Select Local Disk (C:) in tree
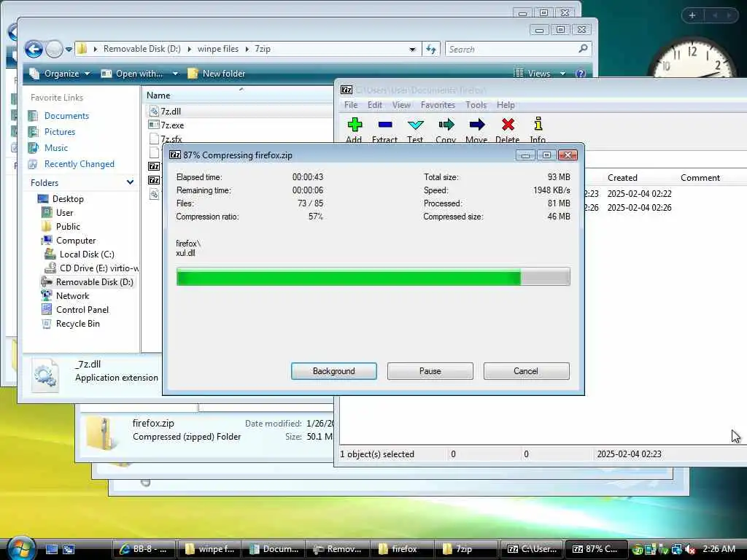 click(87, 254)
